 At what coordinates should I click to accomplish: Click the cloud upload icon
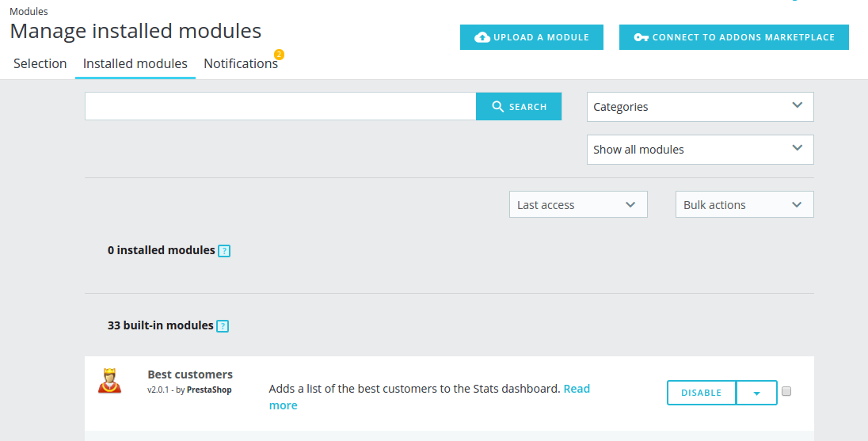pos(482,37)
